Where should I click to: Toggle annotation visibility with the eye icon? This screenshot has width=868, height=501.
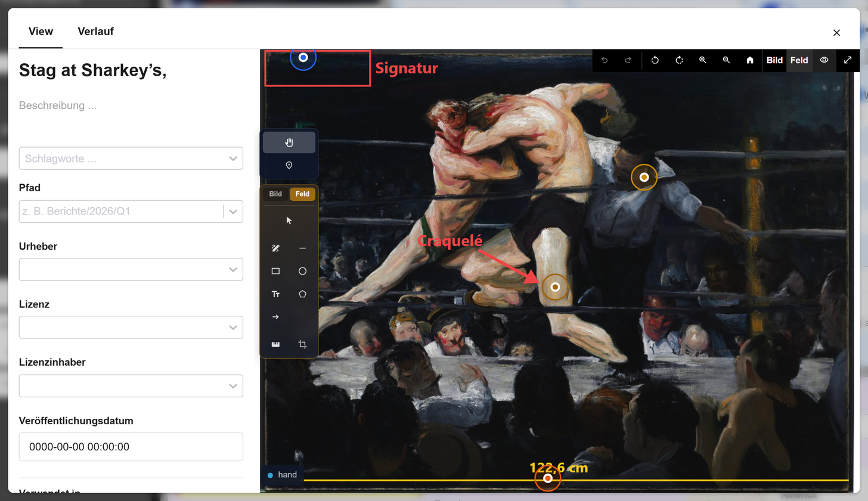[x=824, y=60]
